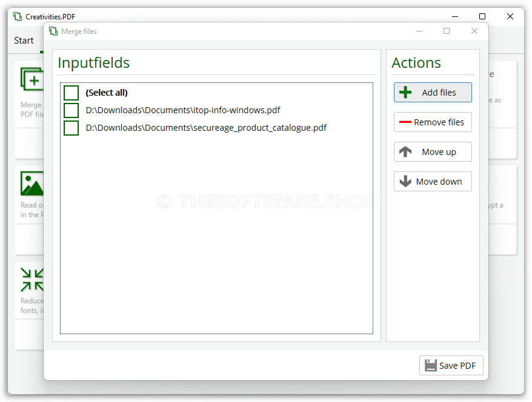Select the secureage_product_catalogue.pdf file path text
The image size is (532, 402).
pos(206,128)
